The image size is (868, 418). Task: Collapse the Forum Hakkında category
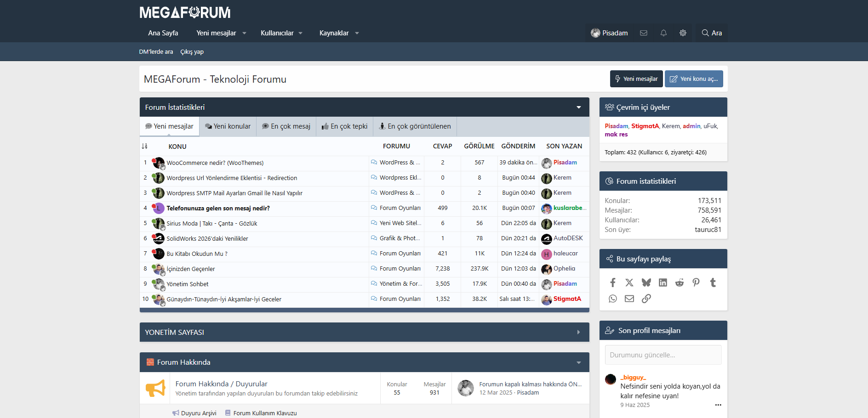(579, 362)
